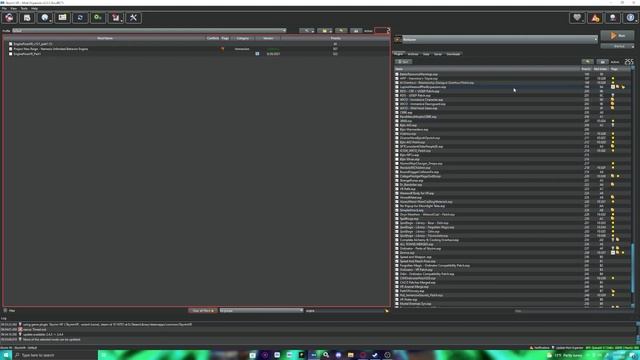Select the Plugins tab

399,54
